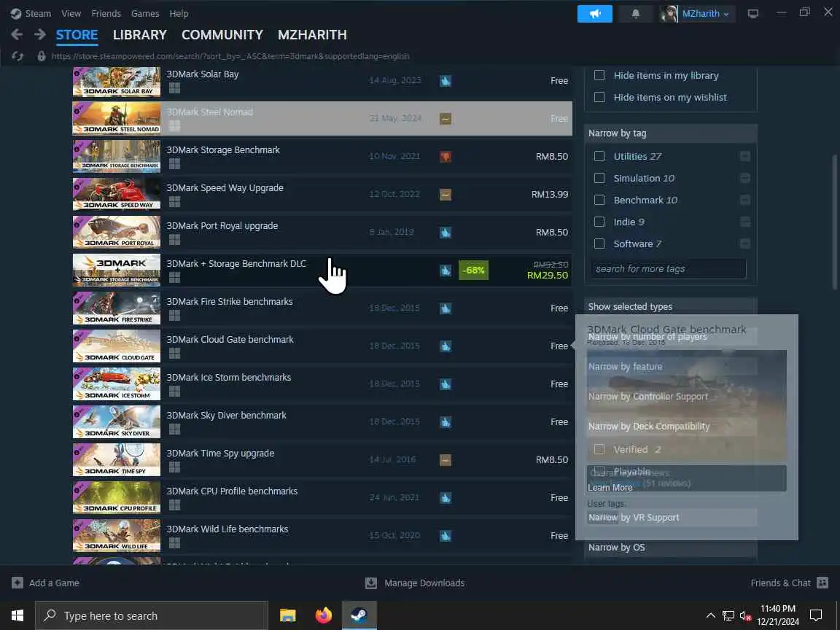Click review icon for 3DMark Speed Way Upgrade
Image resolution: width=840 pixels, height=630 pixels.
coord(446,195)
